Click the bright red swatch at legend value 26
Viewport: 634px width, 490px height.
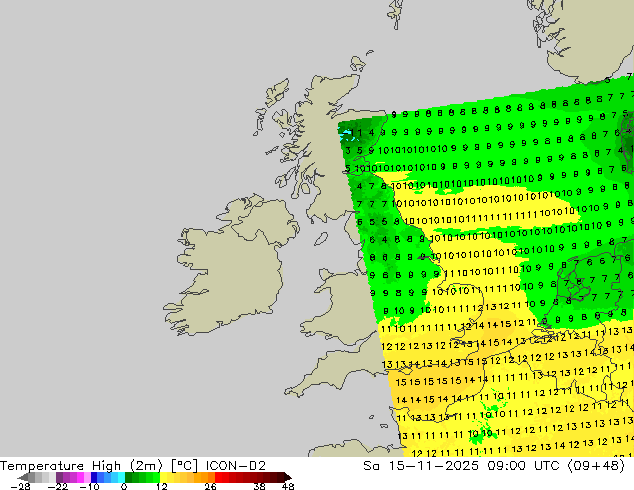coord(218,477)
